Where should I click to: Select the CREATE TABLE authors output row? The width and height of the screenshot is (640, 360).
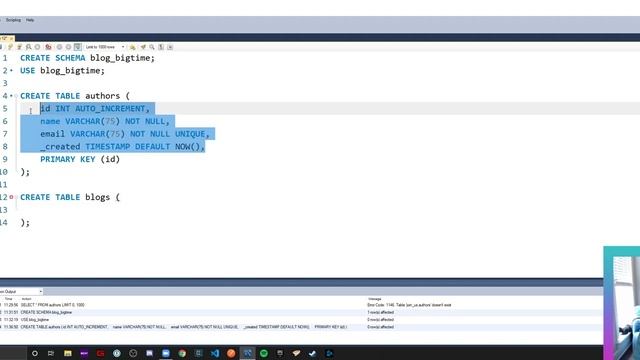click(x=301, y=327)
